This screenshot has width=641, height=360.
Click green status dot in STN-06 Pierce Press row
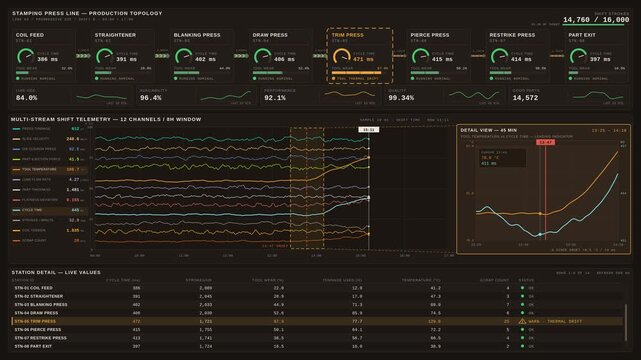point(522,329)
